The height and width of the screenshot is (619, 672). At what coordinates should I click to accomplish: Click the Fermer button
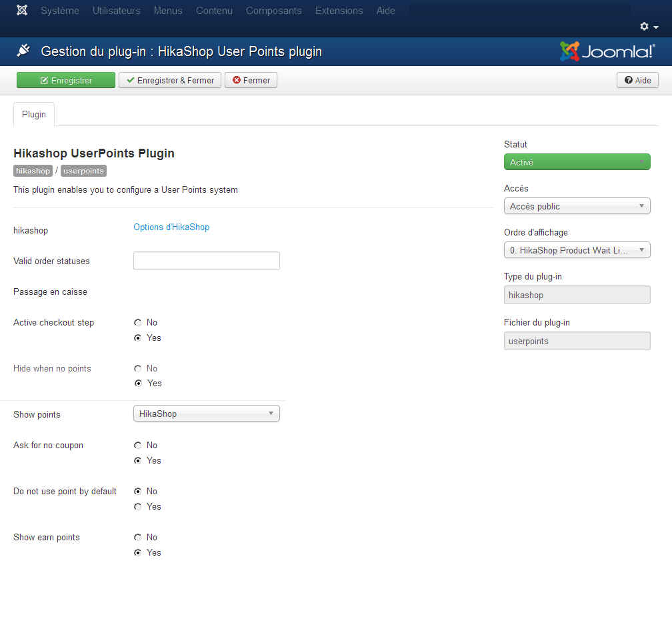pos(251,80)
